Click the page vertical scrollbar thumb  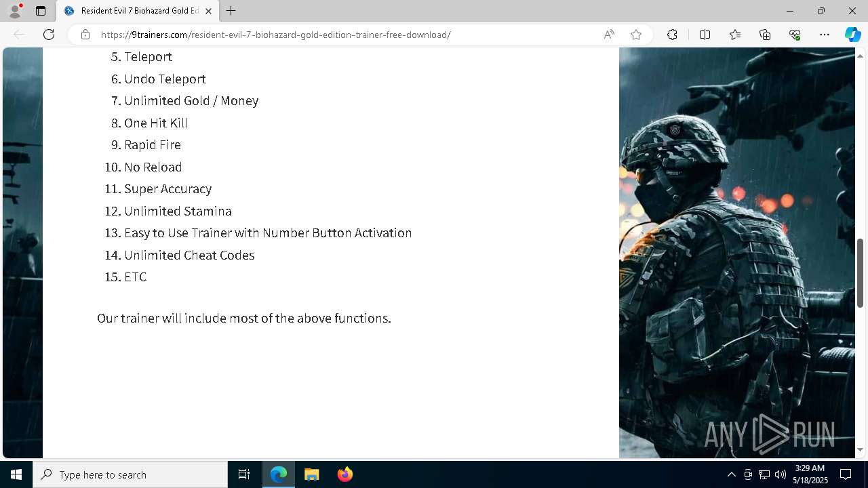(x=861, y=272)
